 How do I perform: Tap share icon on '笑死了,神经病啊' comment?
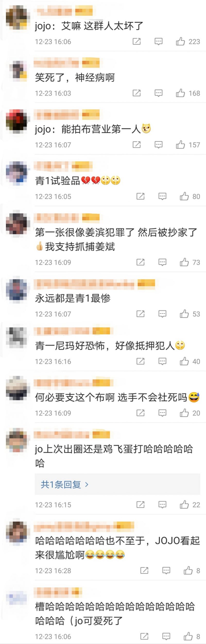136,93
